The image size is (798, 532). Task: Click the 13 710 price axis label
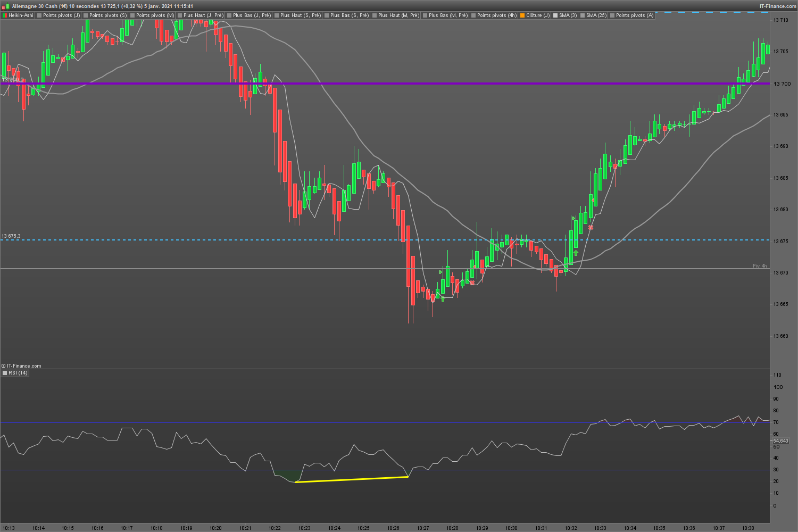(x=781, y=20)
